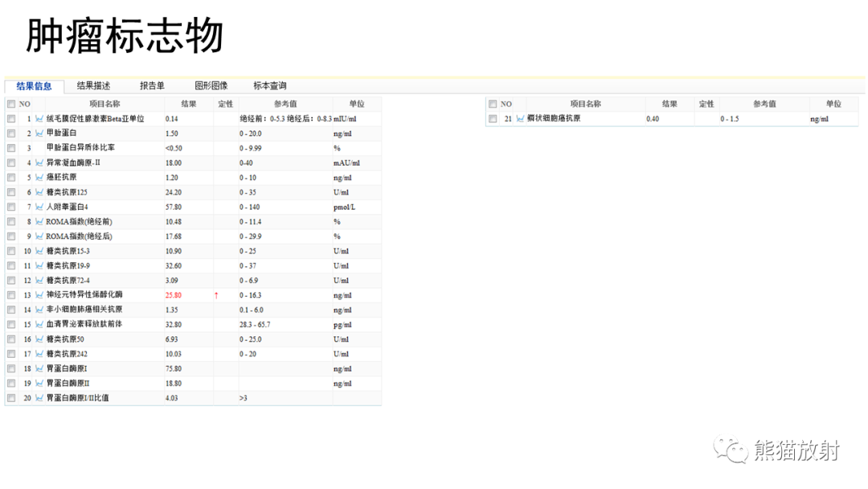Open trend chart icon for 胃蛋白酶原I row 18
Viewport: 868px width, 489px height.
(x=39, y=368)
